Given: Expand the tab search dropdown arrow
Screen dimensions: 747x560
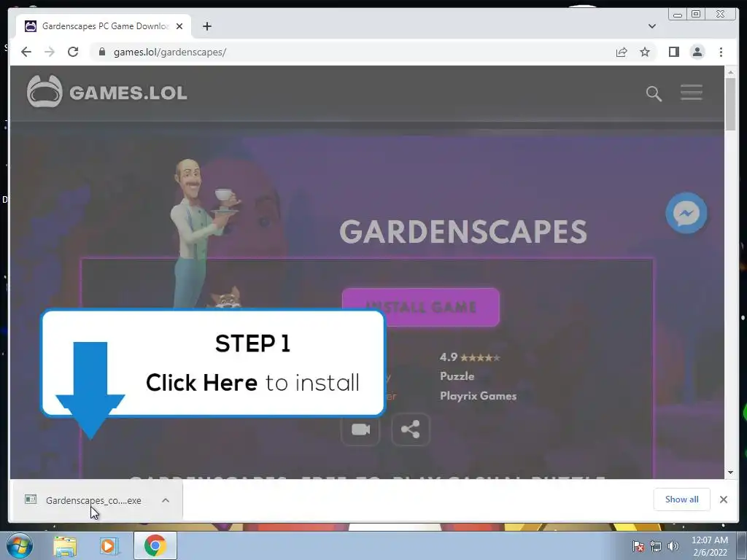Looking at the screenshot, I should (x=651, y=26).
